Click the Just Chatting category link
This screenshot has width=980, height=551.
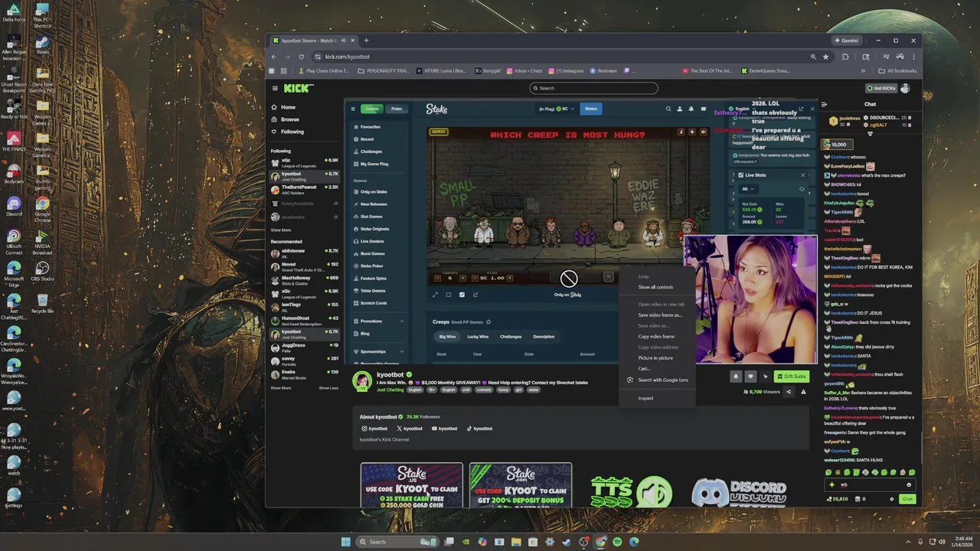click(x=390, y=390)
